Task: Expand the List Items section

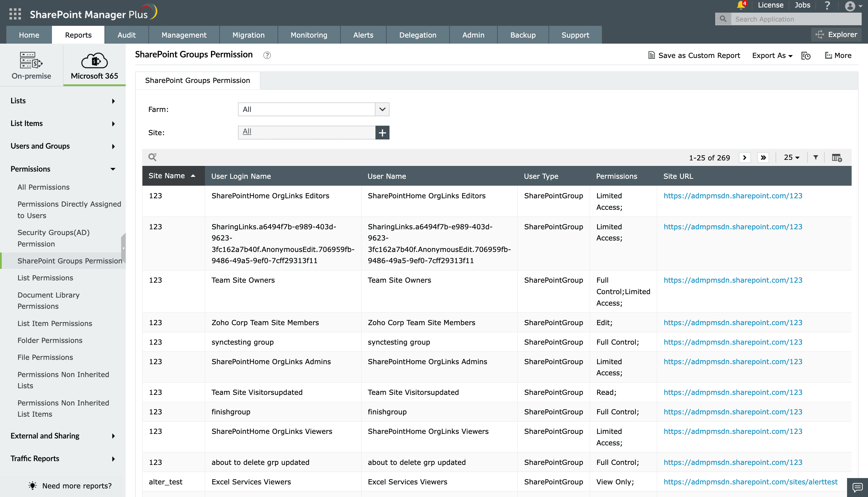Action: tap(63, 123)
